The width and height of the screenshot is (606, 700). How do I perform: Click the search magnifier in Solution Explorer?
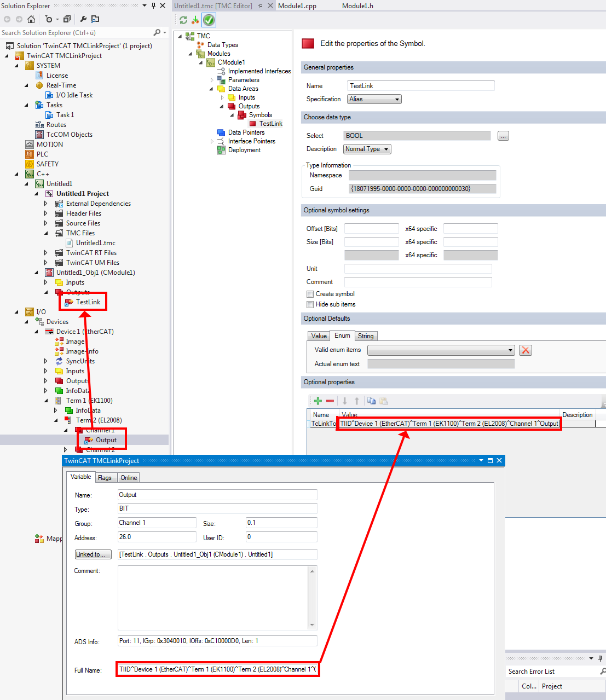(157, 33)
